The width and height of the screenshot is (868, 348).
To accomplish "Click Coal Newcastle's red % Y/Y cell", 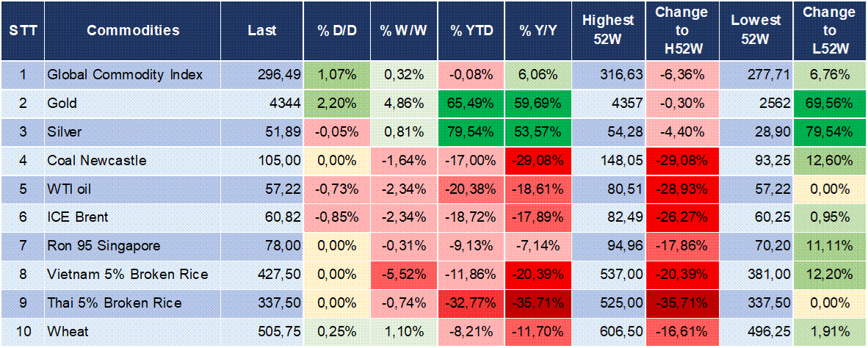I will click(x=540, y=161).
